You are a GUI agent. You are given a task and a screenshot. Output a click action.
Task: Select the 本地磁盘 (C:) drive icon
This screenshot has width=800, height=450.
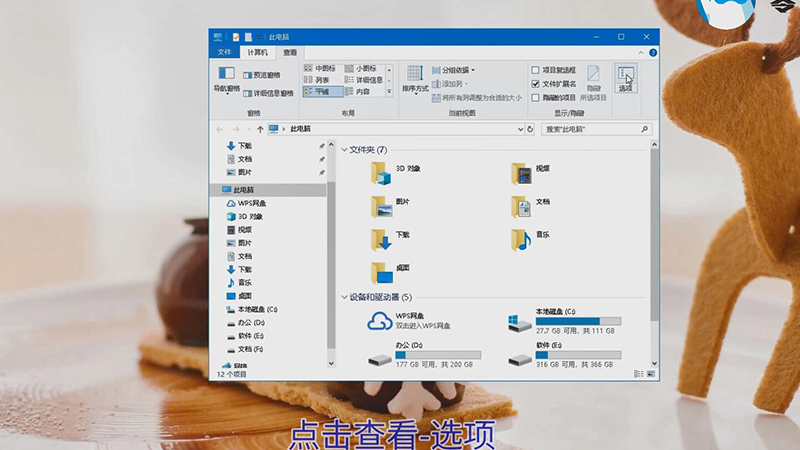click(519, 321)
